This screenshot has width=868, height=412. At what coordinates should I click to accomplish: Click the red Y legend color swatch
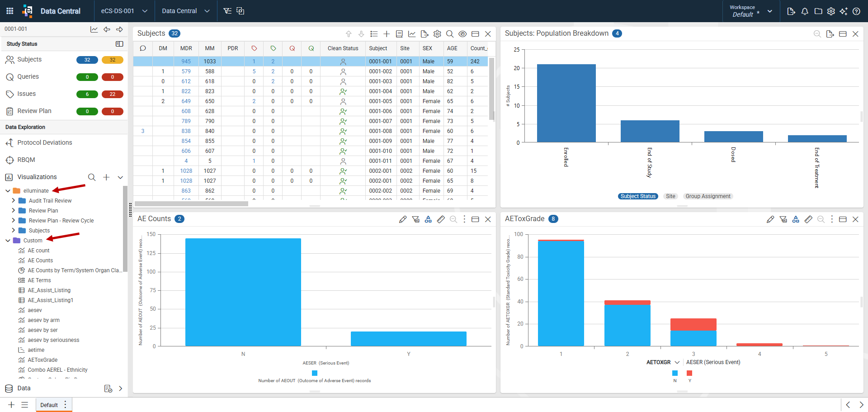[689, 373]
